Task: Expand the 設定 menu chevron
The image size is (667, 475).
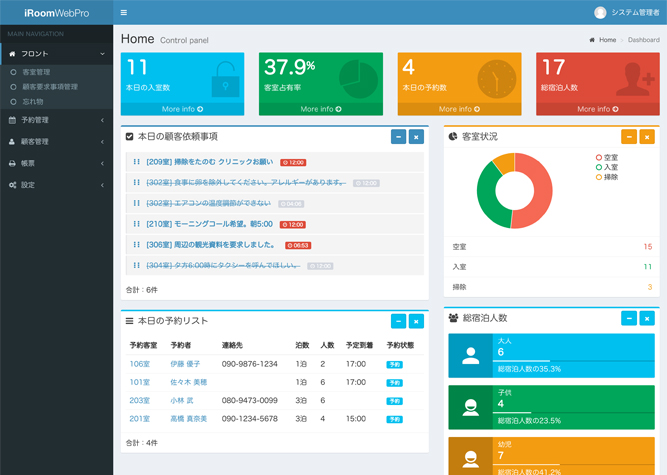Action: pos(102,185)
